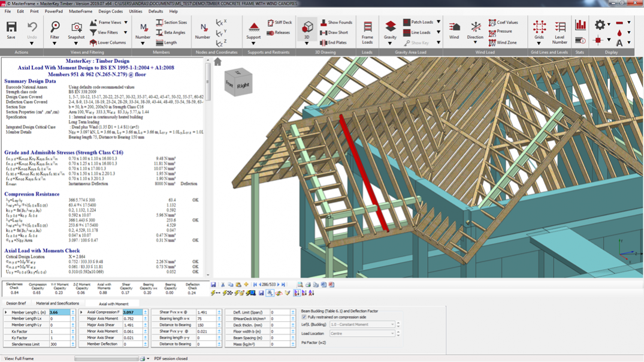
Task: Enable Fully restrained on compression side
Action: [305, 317]
